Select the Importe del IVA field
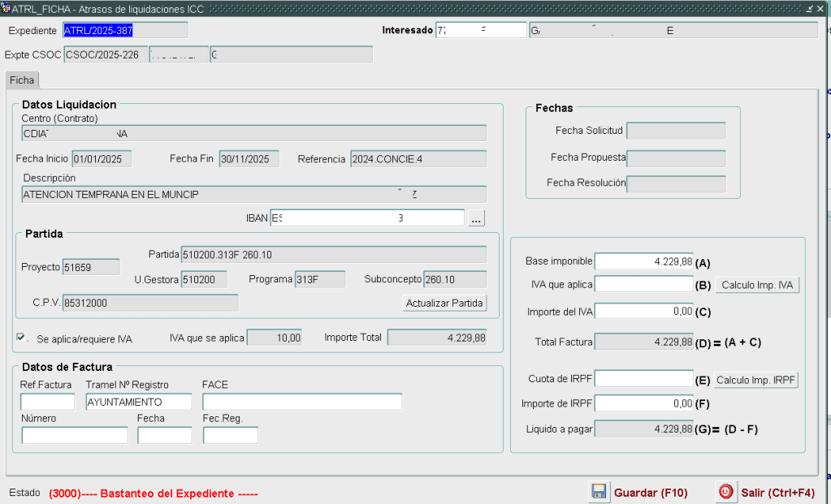Viewport: 831px width, 504px height. [x=644, y=311]
